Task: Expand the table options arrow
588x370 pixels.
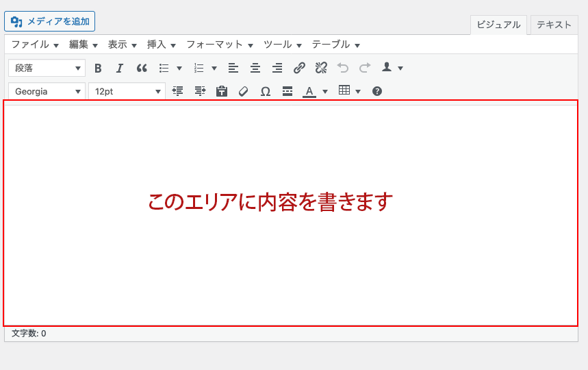Action: pos(358,92)
